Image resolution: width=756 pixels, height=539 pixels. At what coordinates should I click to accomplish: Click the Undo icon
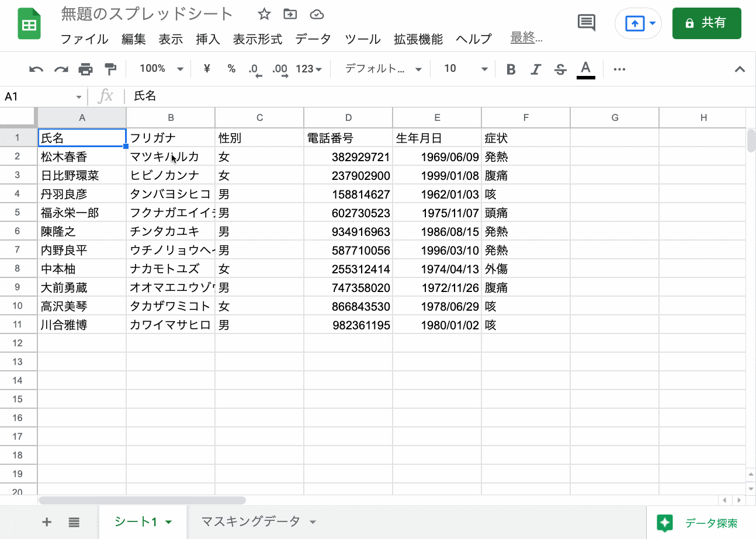pos(36,68)
